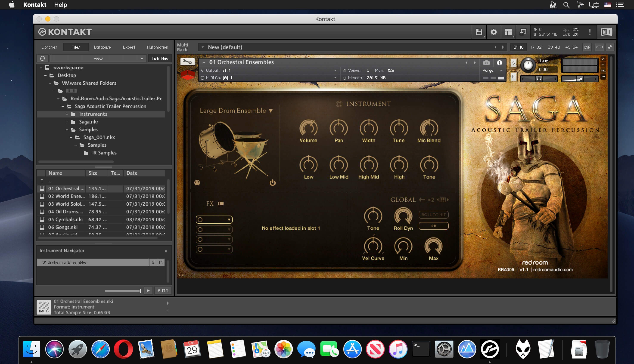634x364 pixels.
Task: Toggle Solo button on instrument header
Action: tap(513, 63)
